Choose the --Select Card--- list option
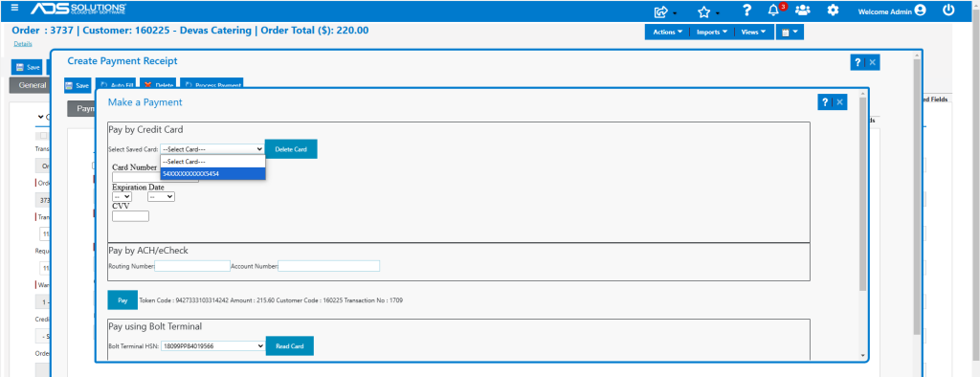980x377 pixels. [212, 161]
